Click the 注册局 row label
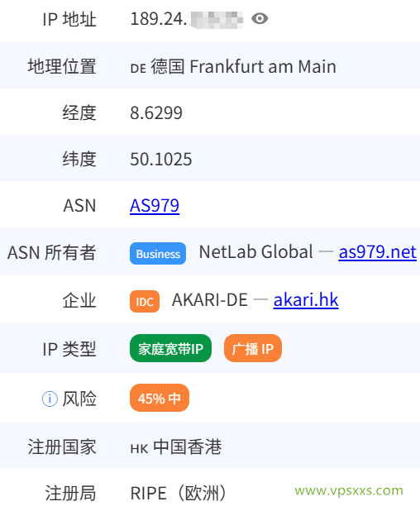Image resolution: width=420 pixels, height=511 pixels. 70,493
